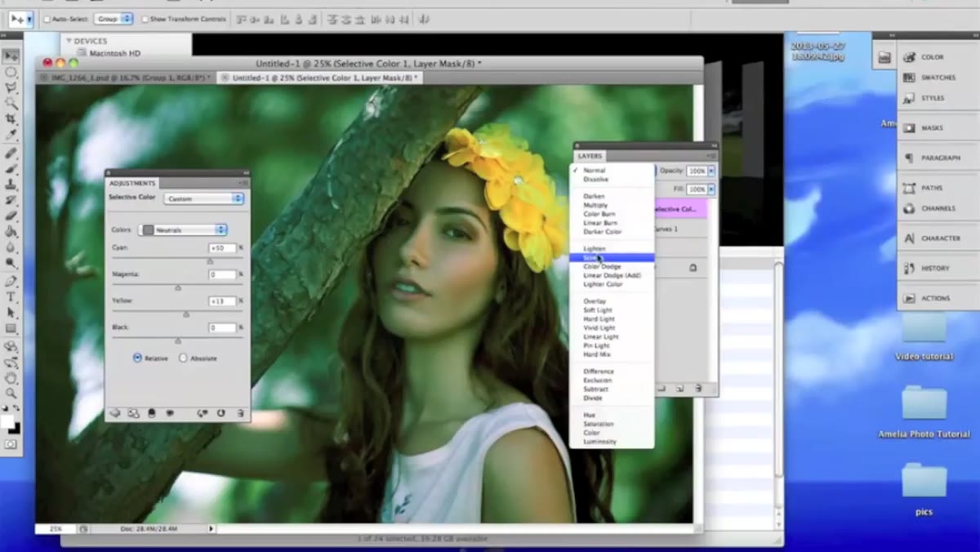Enable Show Transform Controls checkbox
Screen dimensions: 980x552
tap(145, 18)
